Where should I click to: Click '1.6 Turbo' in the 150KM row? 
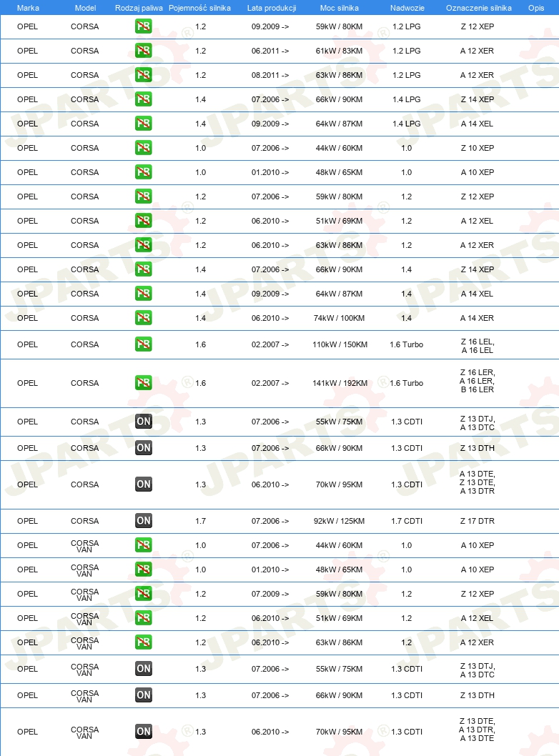[x=407, y=344]
